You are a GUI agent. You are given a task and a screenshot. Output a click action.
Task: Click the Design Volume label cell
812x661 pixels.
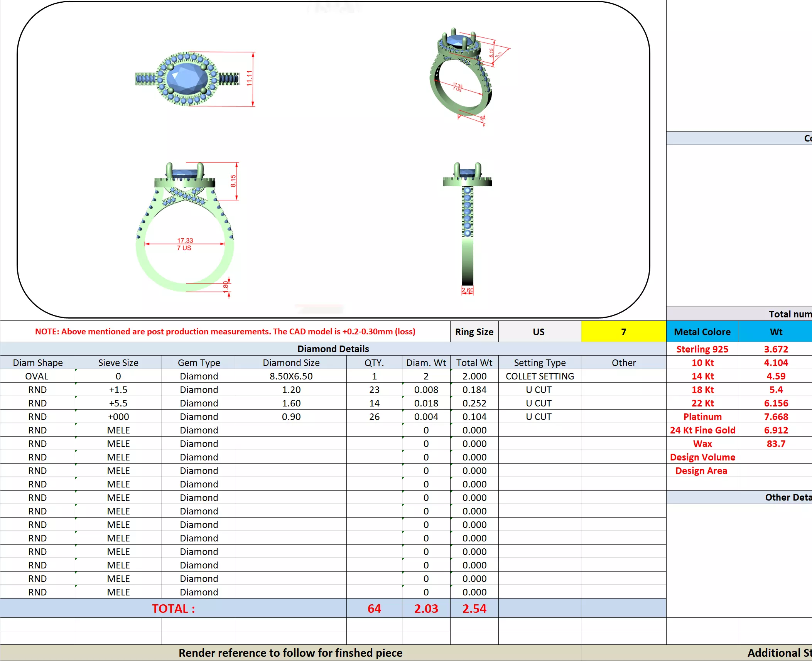click(702, 457)
